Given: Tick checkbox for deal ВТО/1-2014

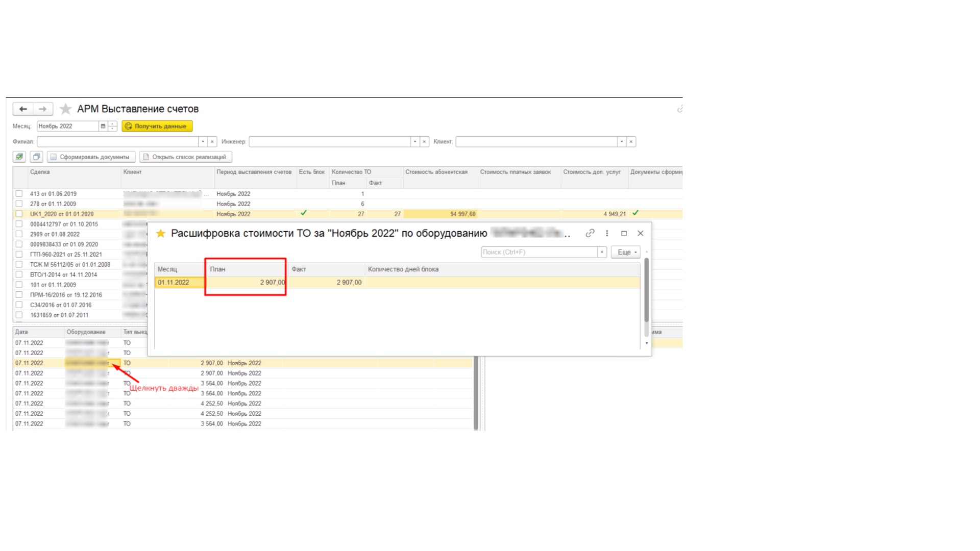Looking at the screenshot, I should 19,274.
